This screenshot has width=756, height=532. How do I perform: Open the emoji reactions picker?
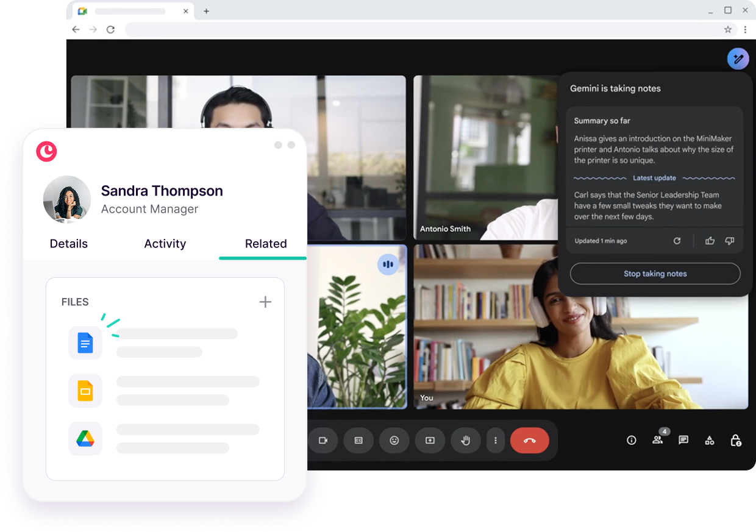(394, 440)
